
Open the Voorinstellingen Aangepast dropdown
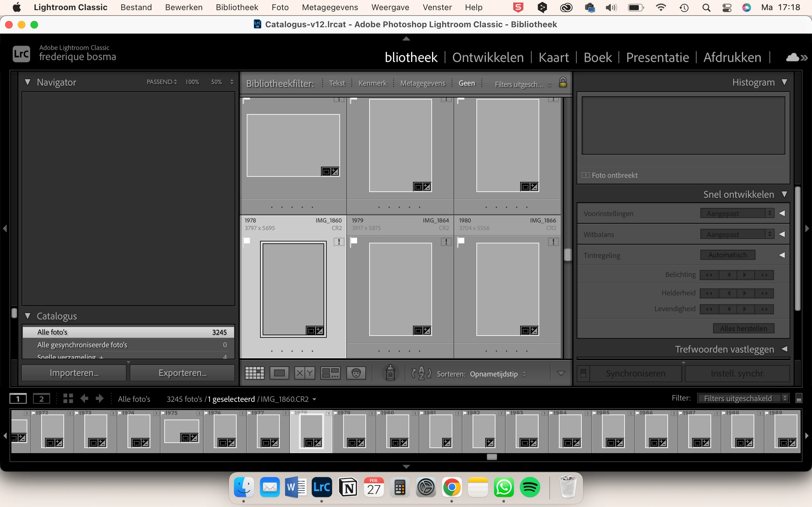pos(737,213)
